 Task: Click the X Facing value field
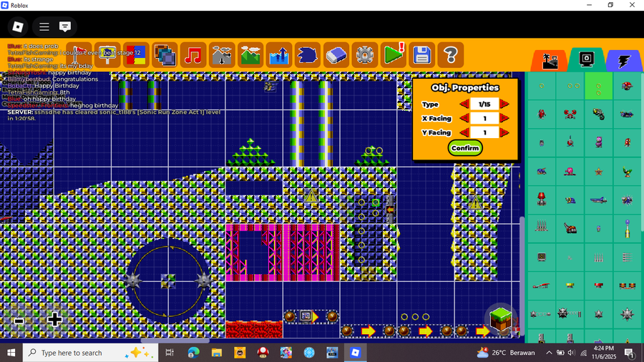[x=484, y=119]
